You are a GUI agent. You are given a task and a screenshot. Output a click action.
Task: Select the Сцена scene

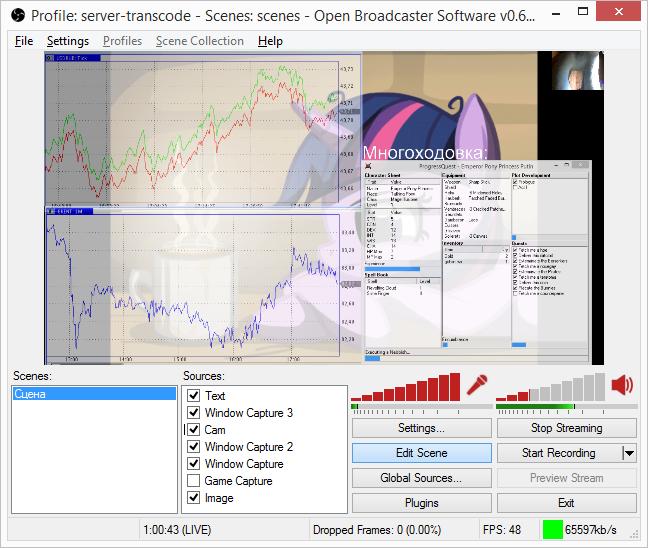pyautogui.click(x=94, y=393)
